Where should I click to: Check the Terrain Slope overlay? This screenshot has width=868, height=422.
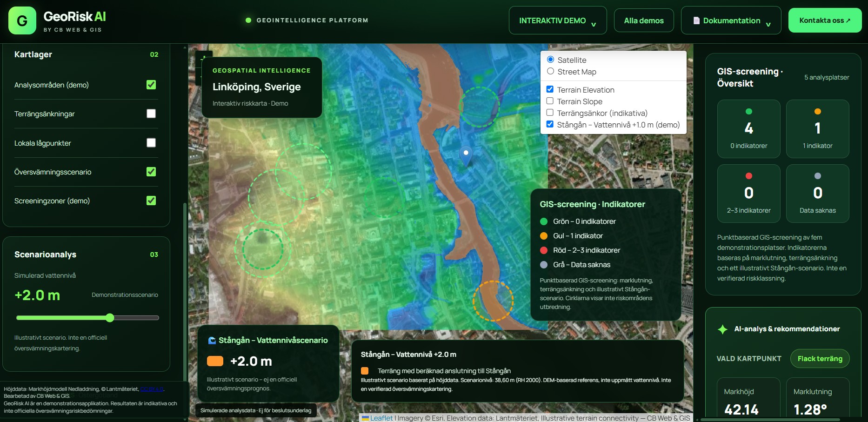tap(550, 101)
